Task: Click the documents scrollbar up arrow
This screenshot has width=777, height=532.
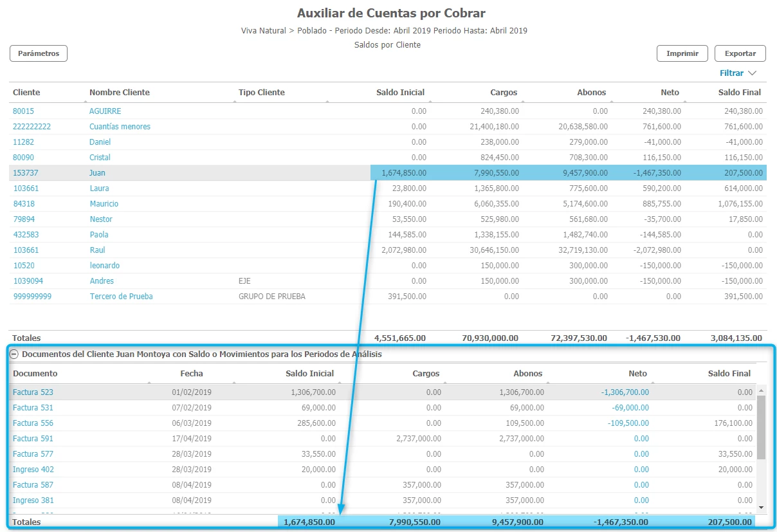Action: point(761,390)
